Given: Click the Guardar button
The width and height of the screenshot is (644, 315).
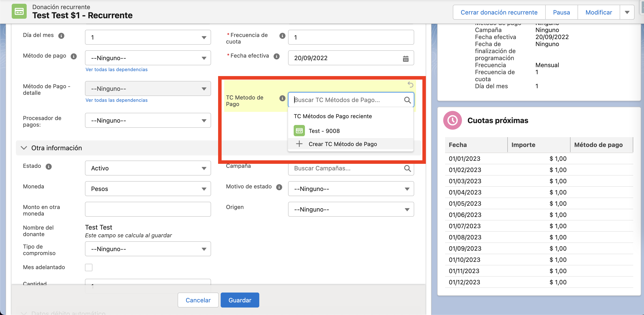Looking at the screenshot, I should pyautogui.click(x=240, y=300).
